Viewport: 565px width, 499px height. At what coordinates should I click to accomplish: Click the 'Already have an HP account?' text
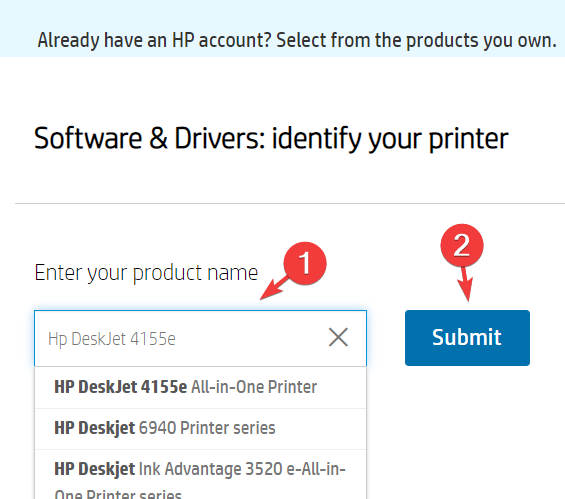click(x=154, y=40)
